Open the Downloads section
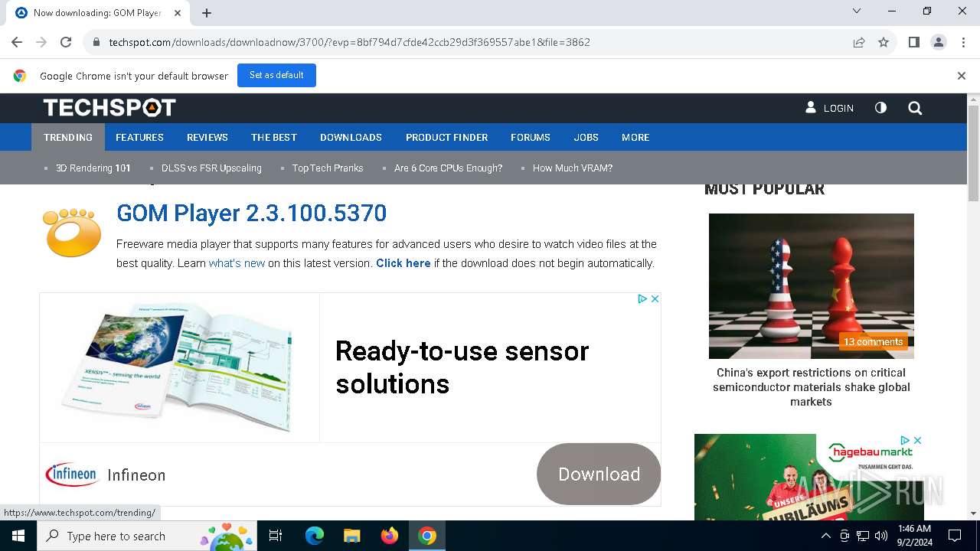Screen dimensions: 980x551 tap(351, 137)
